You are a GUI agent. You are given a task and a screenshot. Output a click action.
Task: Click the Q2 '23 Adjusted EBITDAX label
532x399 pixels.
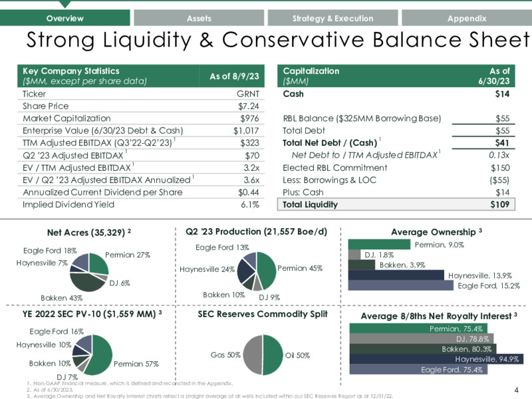pos(73,156)
